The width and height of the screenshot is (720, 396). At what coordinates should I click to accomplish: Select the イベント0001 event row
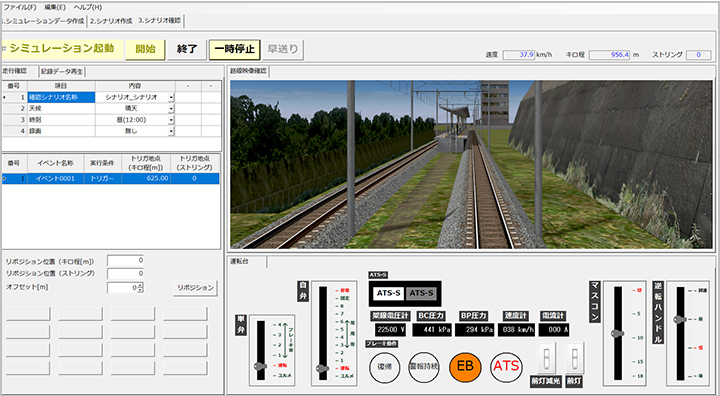click(110, 178)
